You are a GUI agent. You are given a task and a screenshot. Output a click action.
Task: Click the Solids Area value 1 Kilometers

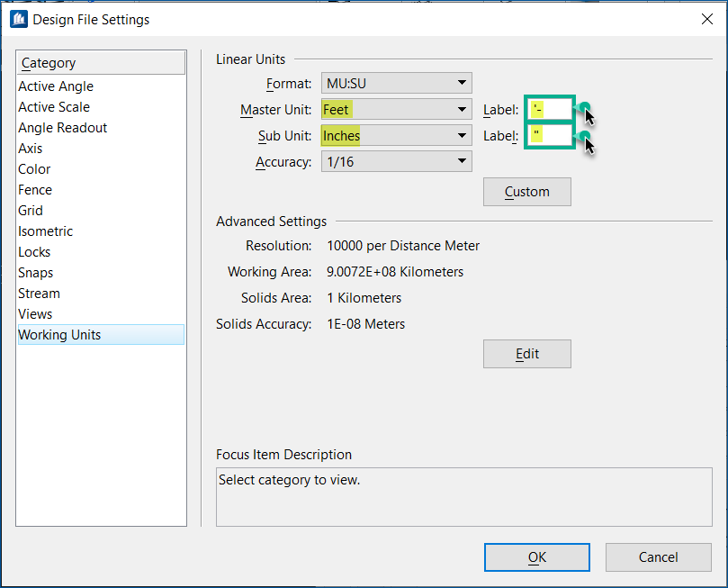click(364, 298)
